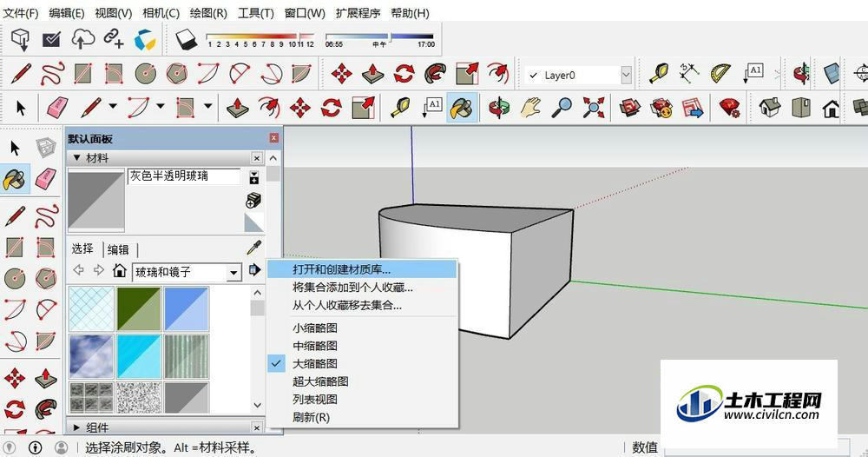868x457 pixels.
Task: Click the back arrow in material browser
Action: [79, 269]
